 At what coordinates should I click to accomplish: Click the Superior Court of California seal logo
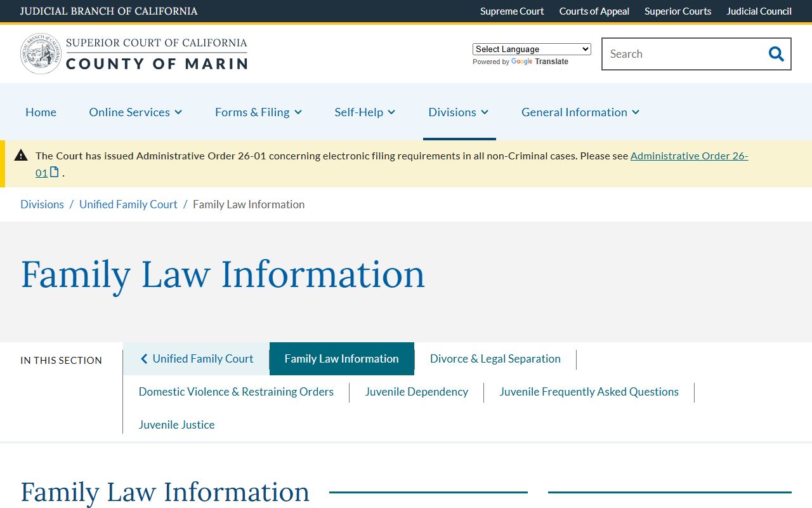click(41, 53)
